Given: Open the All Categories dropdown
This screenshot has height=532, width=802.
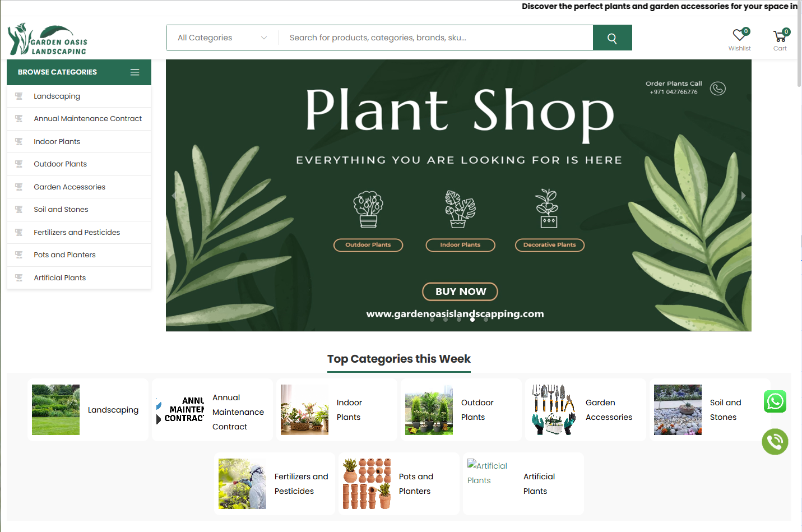Looking at the screenshot, I should (222, 38).
